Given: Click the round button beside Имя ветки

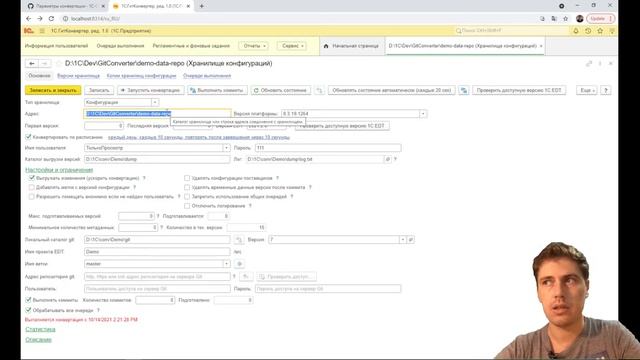Looking at the screenshot, I should pyautogui.click(x=240, y=264).
